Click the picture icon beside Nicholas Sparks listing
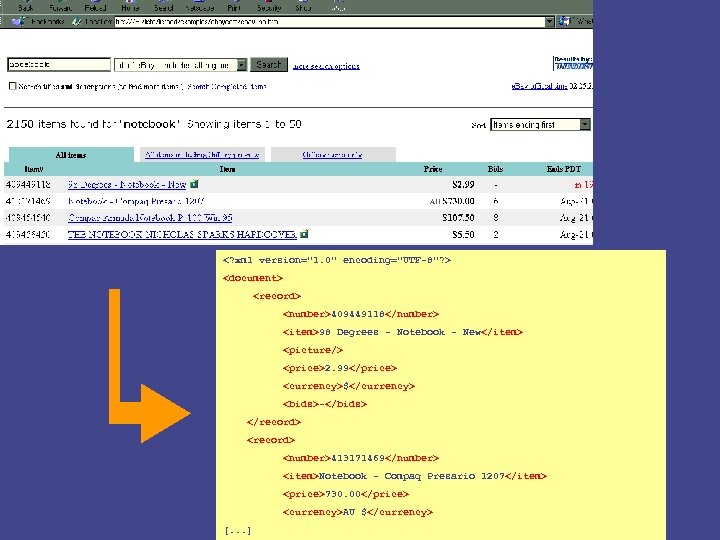Screen dimensions: 720x540 click(304, 234)
